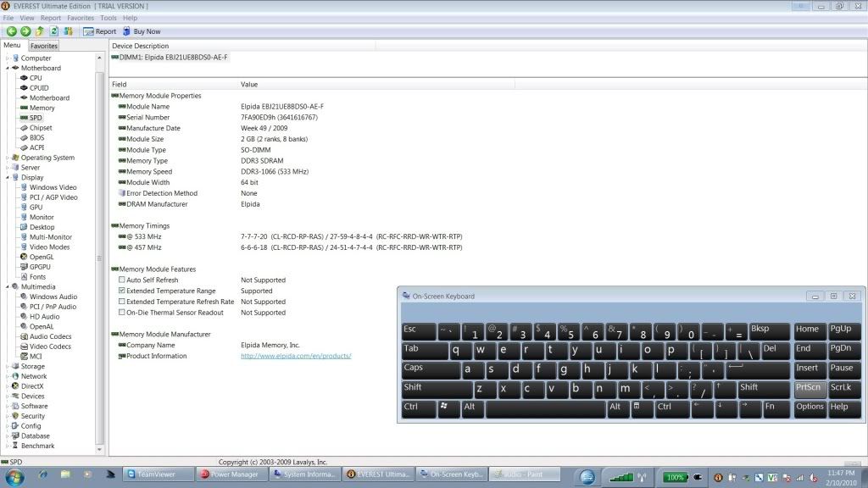Click the Fn key on On-Screen Keyboard
868x488 pixels.
776,408
